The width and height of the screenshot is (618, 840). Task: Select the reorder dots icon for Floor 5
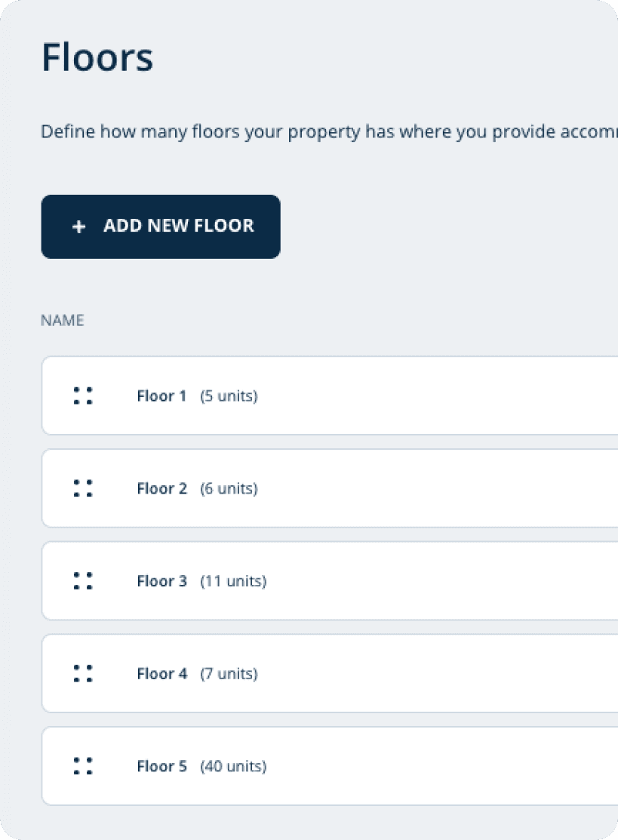click(x=83, y=766)
